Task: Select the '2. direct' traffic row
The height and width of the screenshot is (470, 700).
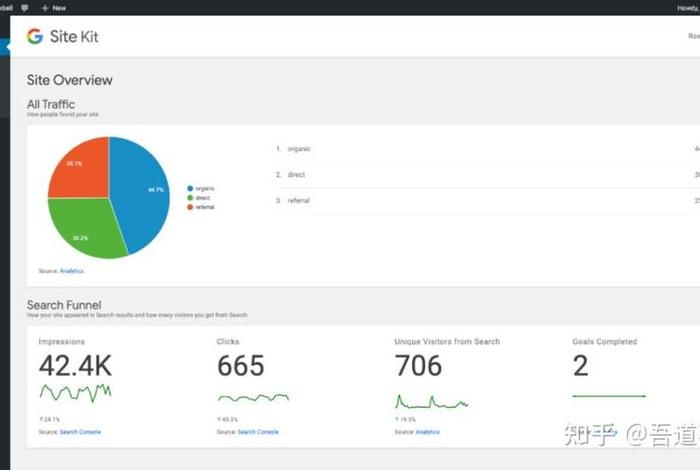Action: coord(488,175)
